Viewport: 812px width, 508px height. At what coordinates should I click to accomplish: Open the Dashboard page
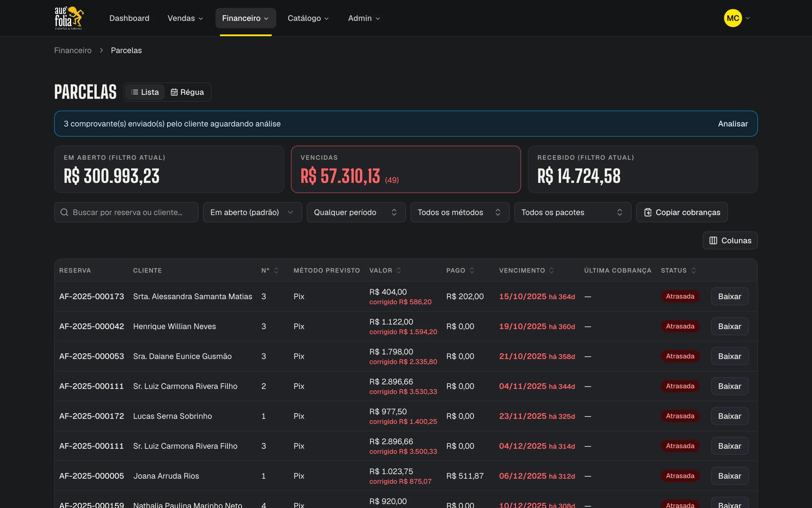coord(129,18)
